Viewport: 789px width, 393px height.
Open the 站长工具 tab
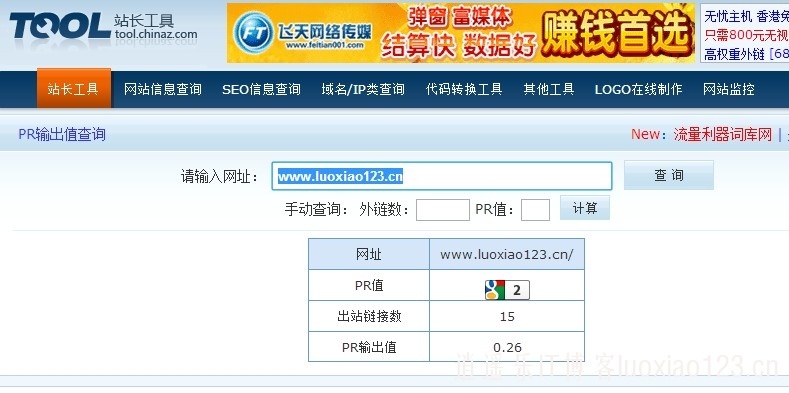tap(73, 89)
